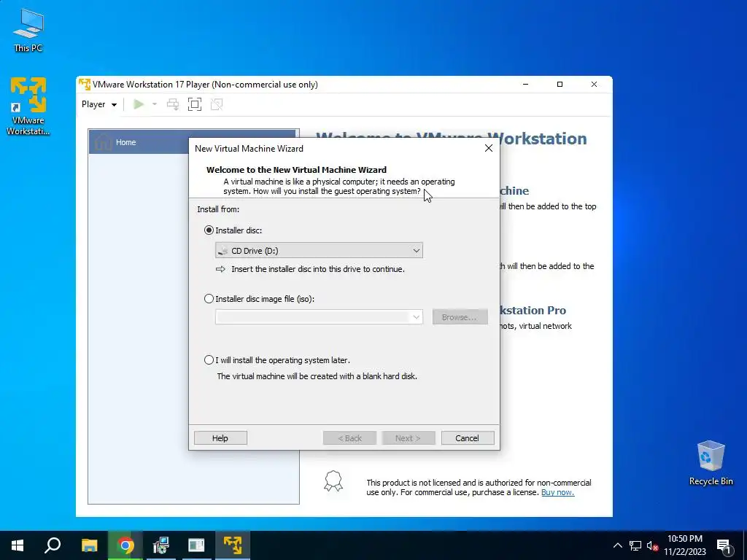Click the Enter full screen mode icon
The width and height of the screenshot is (747, 560).
194,104
